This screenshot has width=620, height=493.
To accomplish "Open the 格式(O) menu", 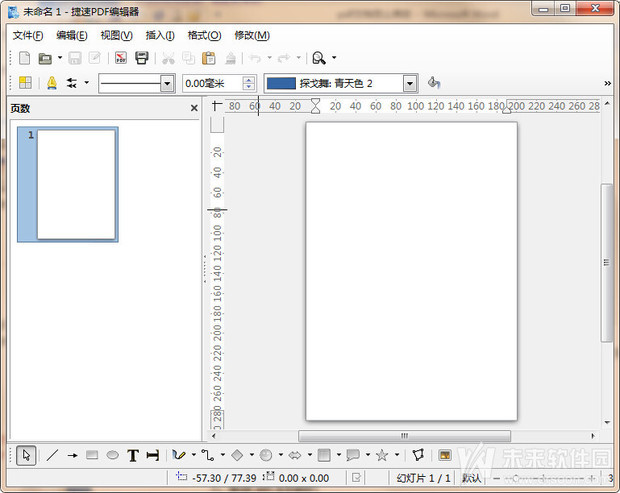I will pos(204,36).
